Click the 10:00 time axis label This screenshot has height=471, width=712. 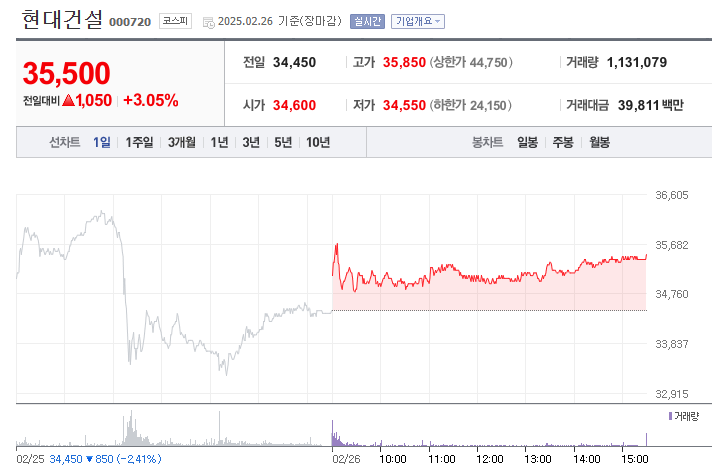(x=393, y=459)
